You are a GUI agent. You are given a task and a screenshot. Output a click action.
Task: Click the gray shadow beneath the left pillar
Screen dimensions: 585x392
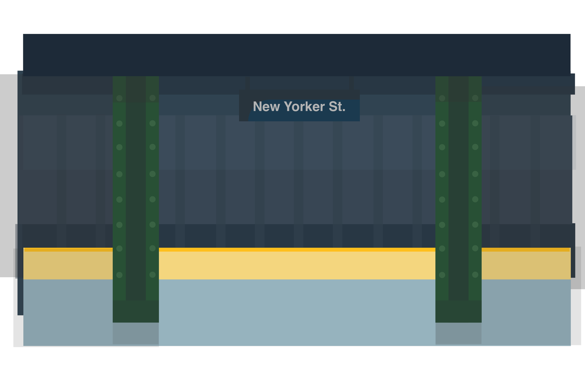coord(135,333)
